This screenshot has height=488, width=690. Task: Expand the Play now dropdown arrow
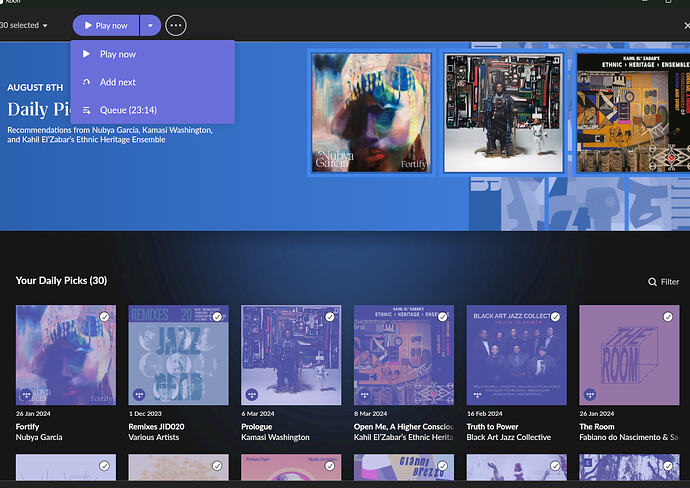point(150,26)
